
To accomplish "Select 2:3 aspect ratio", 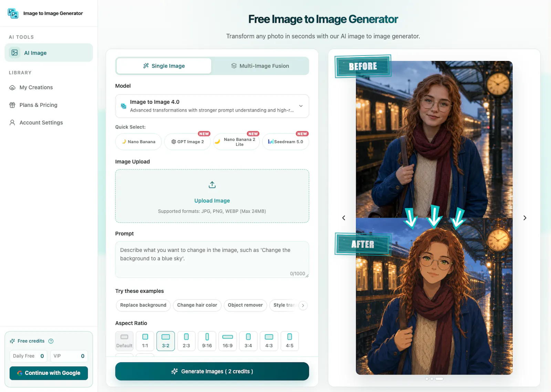I will (186, 341).
